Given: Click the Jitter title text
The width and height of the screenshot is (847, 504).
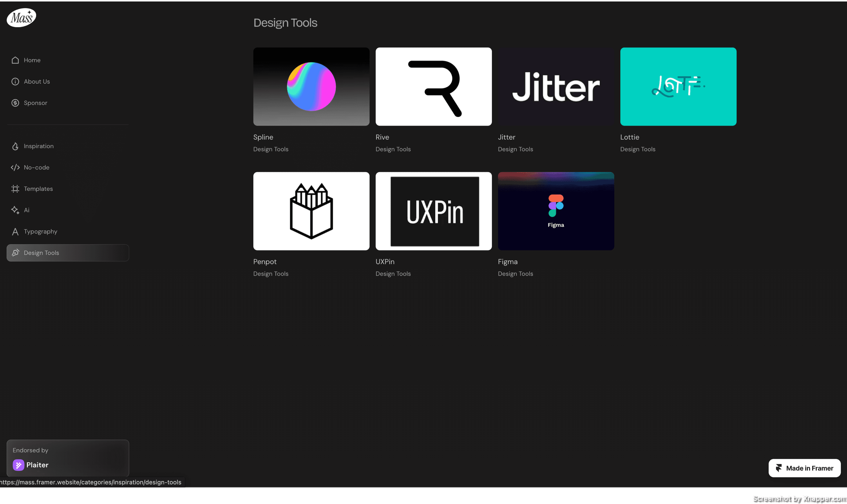Looking at the screenshot, I should 506,137.
